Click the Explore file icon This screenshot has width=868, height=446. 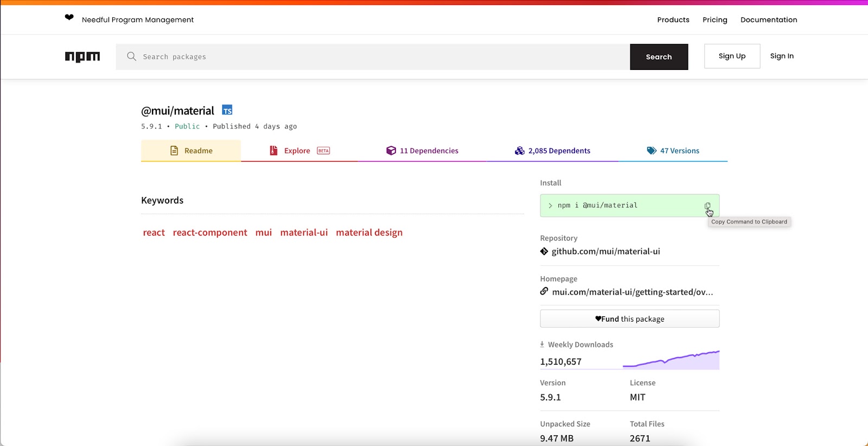click(x=274, y=151)
